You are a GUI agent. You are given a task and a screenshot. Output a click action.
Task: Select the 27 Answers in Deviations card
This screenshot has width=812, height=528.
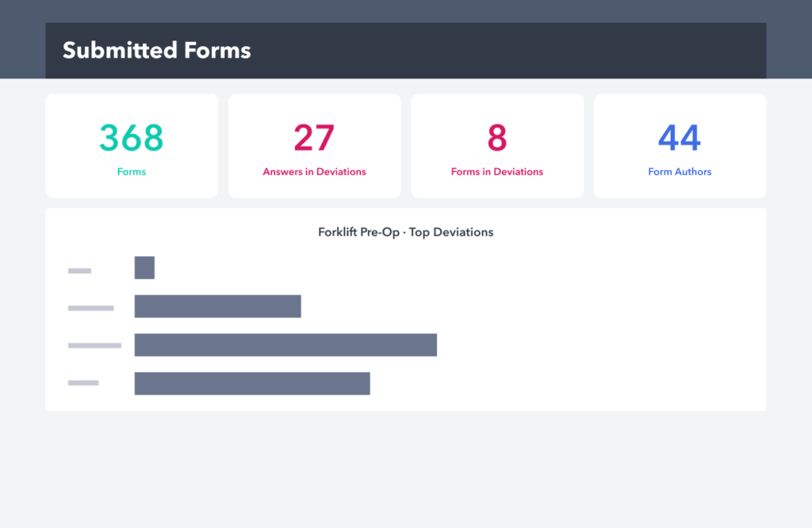[314, 145]
